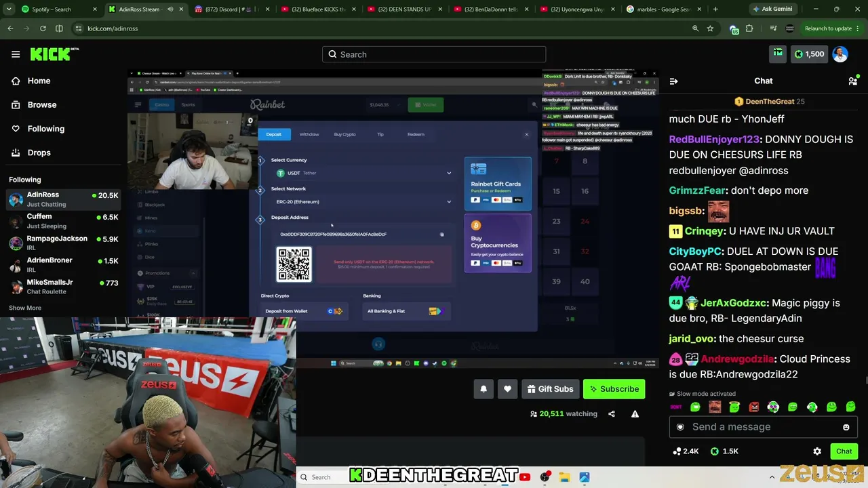The width and height of the screenshot is (868, 488).
Task: Open the 1,500 KICKs balance button
Action: click(809, 54)
